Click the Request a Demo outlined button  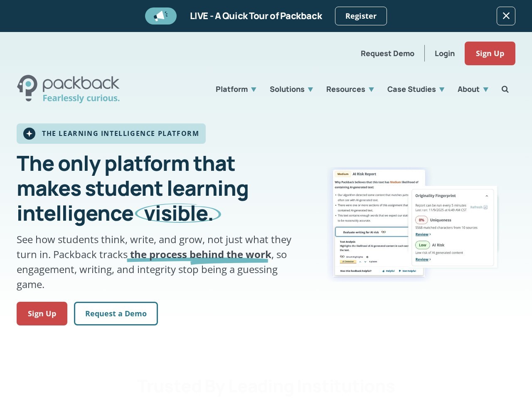(116, 313)
